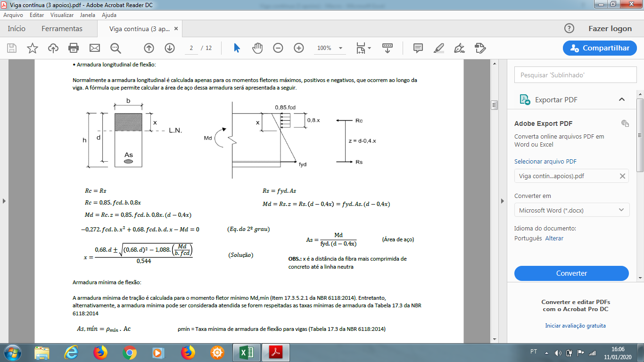The image size is (644, 362).
Task: Collapse the Exportar PDF panel
Action: click(621, 99)
